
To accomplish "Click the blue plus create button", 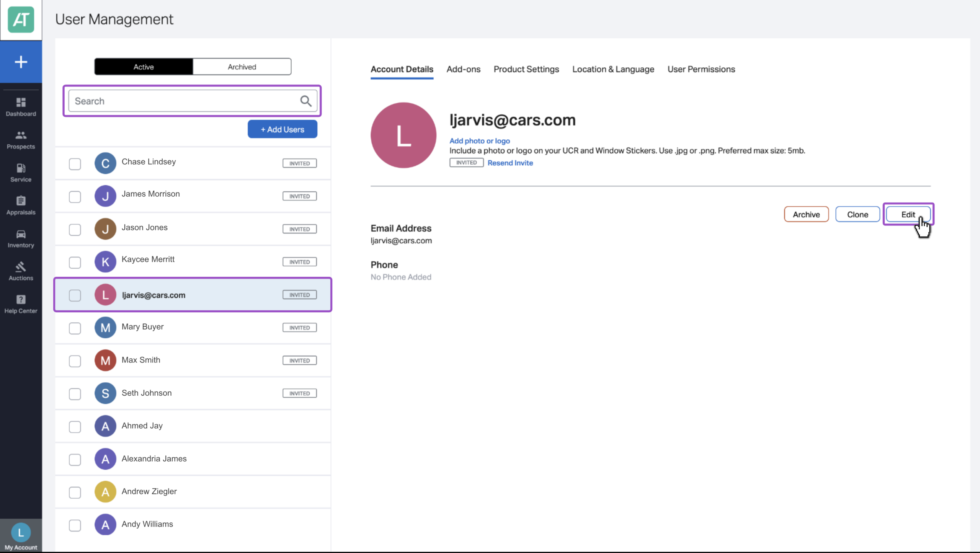I will tap(21, 62).
